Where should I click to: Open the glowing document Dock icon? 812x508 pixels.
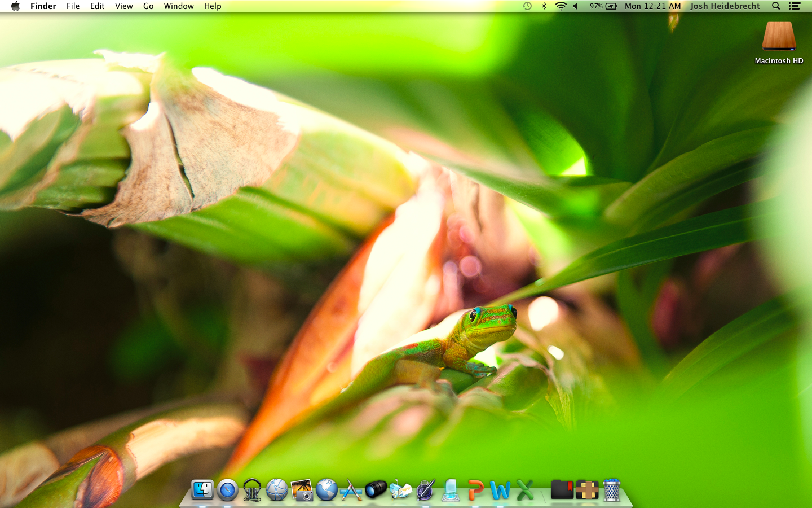[451, 490]
